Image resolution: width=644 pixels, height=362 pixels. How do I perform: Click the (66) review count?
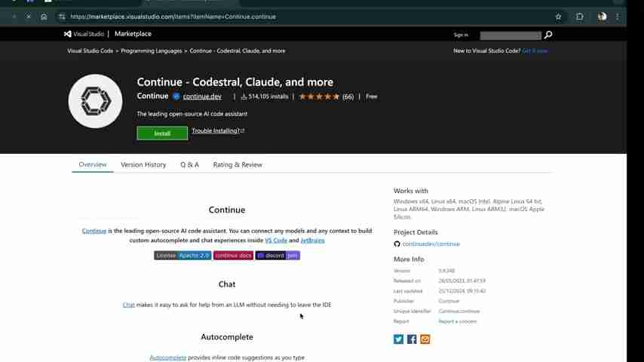pos(348,97)
